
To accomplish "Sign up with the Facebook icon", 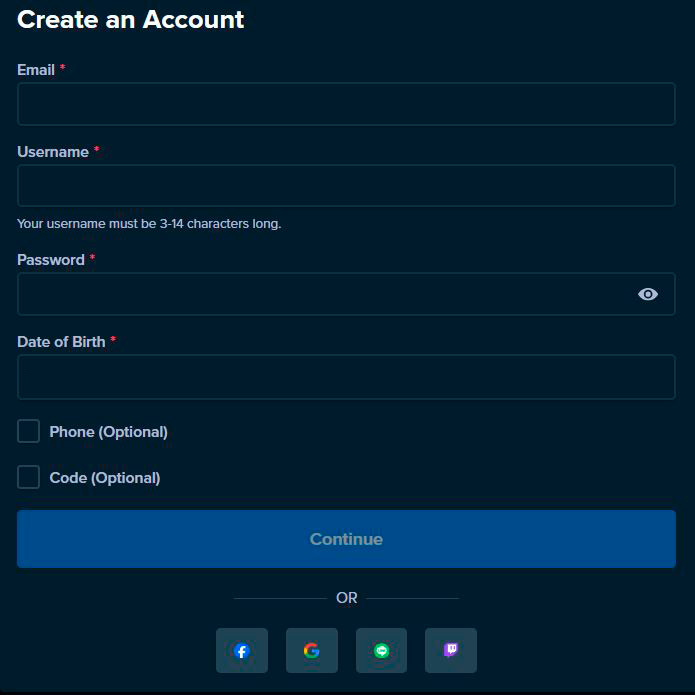I will (242, 650).
